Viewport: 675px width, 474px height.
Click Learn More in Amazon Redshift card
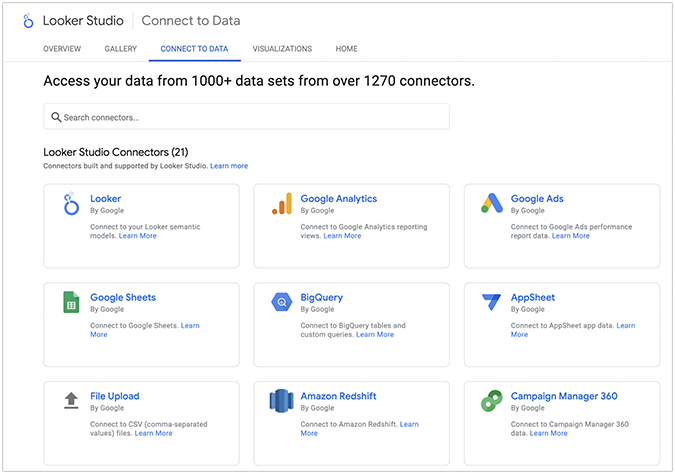point(409,424)
